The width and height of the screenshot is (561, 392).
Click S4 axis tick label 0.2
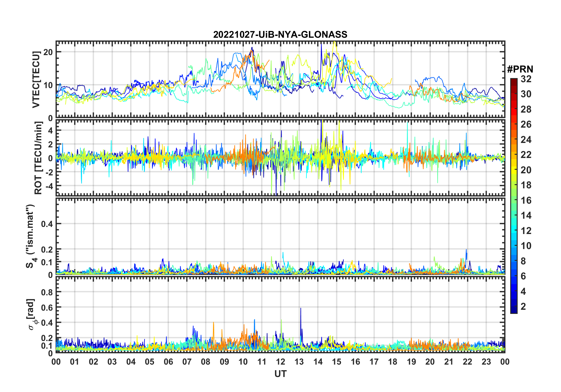coord(47,249)
